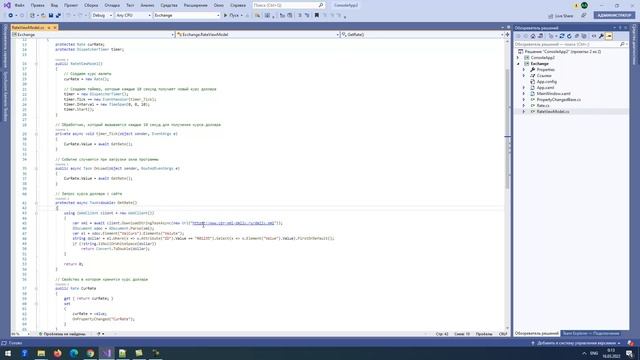Screen dimensions: 640x360
Task: Click the View Code icon in Solution Explorer
Action: click(x=594, y=36)
